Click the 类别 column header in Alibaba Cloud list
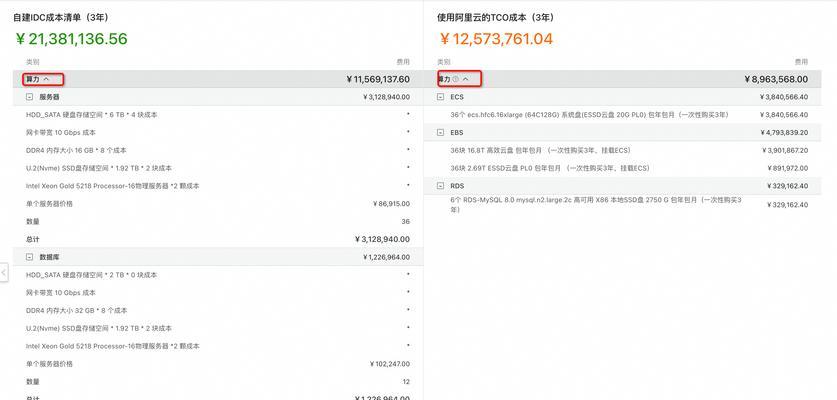 444,62
